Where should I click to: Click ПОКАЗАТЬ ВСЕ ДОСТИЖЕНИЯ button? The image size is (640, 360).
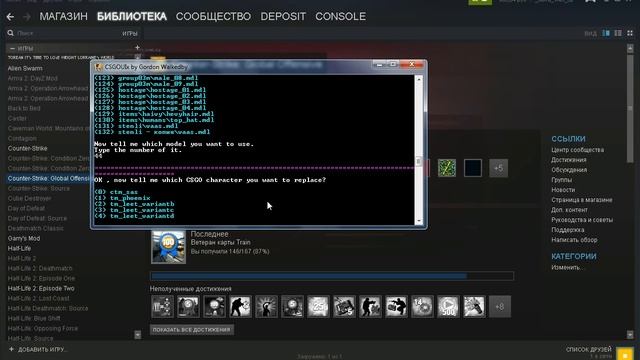point(191,329)
